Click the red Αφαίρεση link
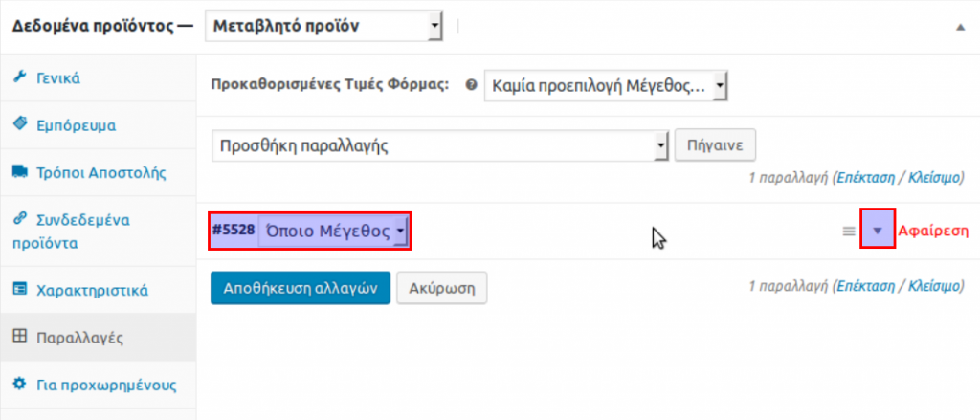The width and height of the screenshot is (980, 420). tap(933, 231)
